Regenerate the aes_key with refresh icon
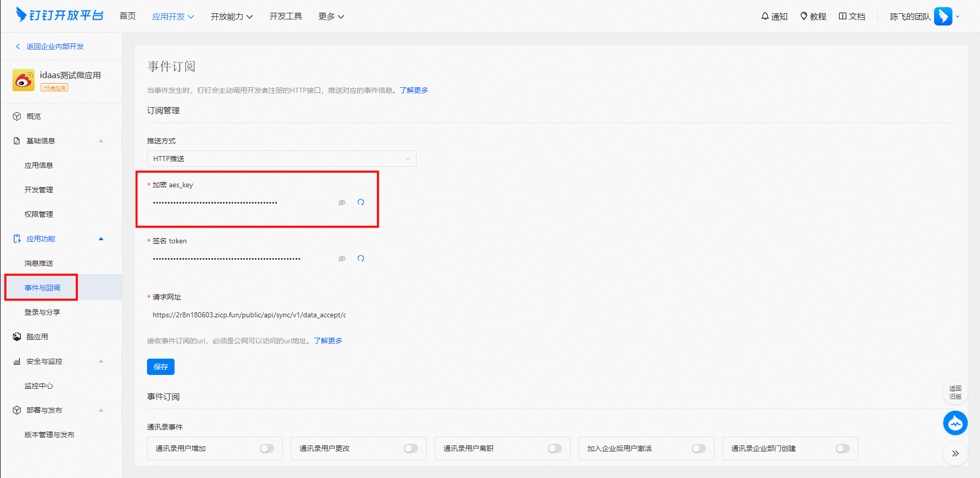Screen dimensions: 980x478 (361, 203)
